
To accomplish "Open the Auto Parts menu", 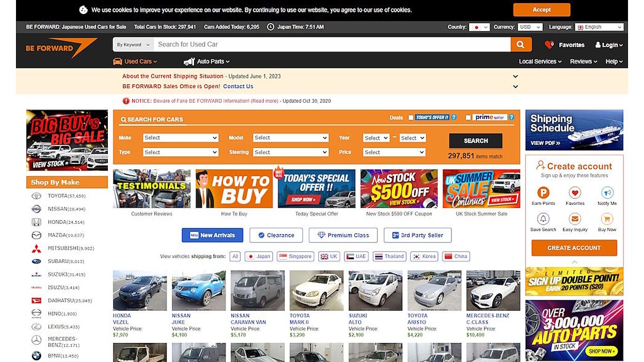I will [x=207, y=61].
